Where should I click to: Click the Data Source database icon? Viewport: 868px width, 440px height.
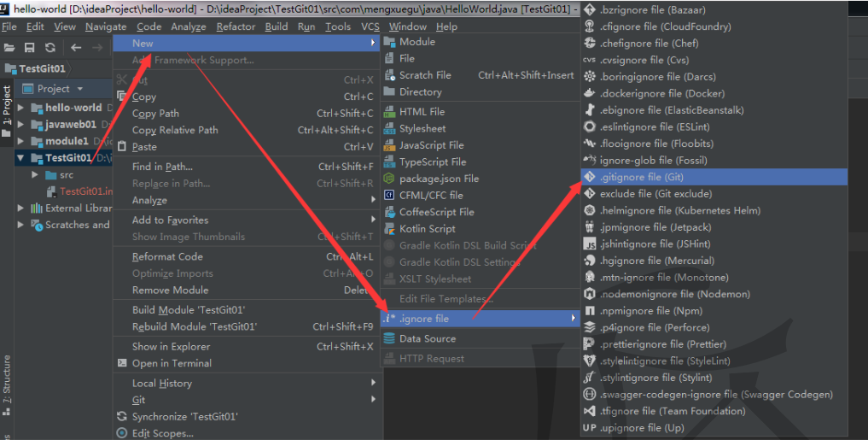tap(390, 338)
